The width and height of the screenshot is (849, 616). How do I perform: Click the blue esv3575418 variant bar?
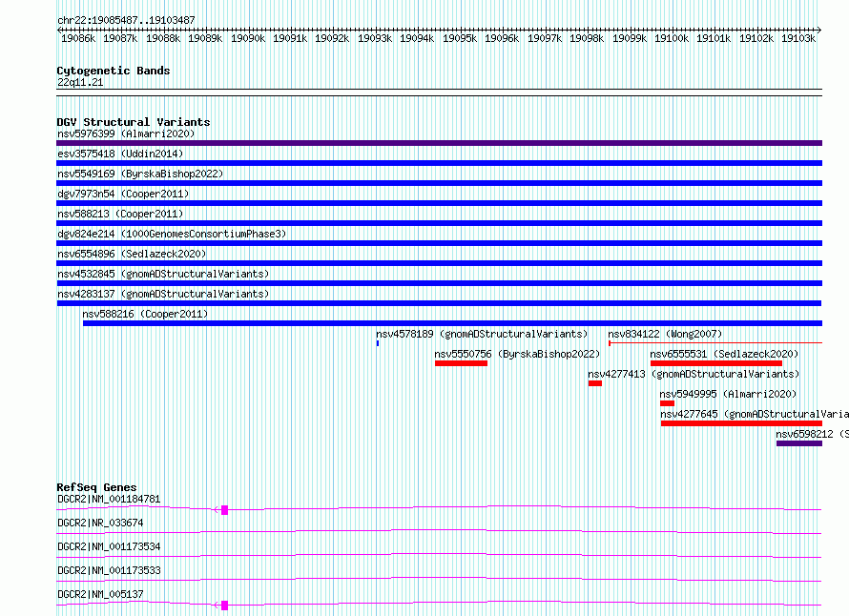point(439,163)
